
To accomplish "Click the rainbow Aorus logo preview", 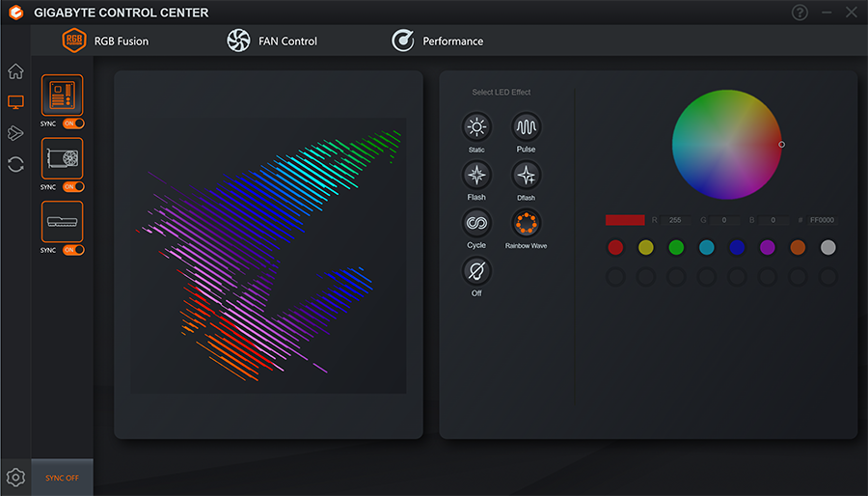I will (x=268, y=255).
